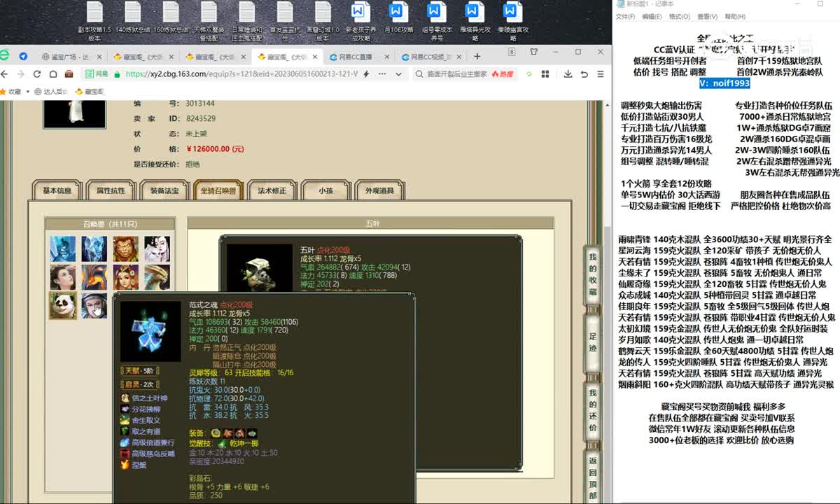Select the 分花拂柳 pet skill icon
Viewport: 840px width, 504px height.
125,409
